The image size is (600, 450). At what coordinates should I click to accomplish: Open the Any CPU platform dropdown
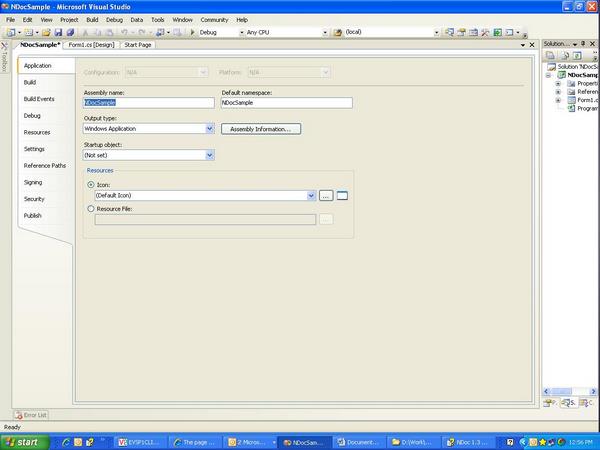325,33
